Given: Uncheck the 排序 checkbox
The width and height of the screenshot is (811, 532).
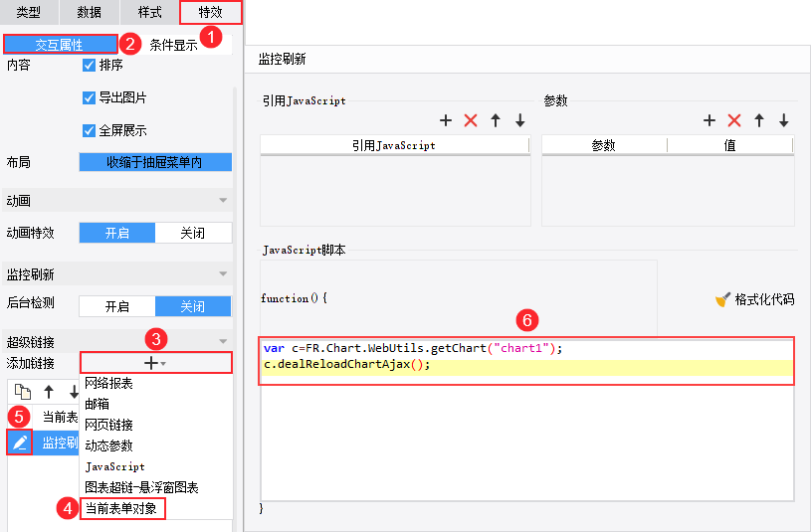Looking at the screenshot, I should point(89,66).
